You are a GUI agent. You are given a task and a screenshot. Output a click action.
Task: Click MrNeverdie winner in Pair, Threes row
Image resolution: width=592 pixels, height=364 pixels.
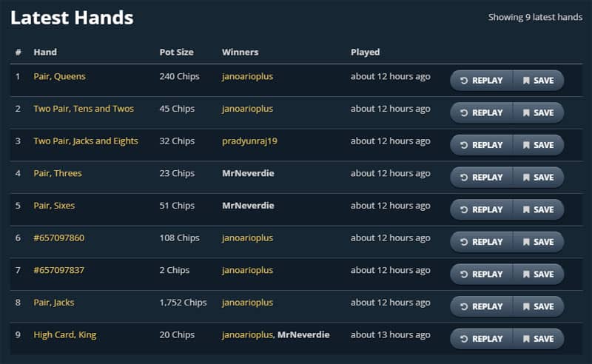pyautogui.click(x=248, y=173)
